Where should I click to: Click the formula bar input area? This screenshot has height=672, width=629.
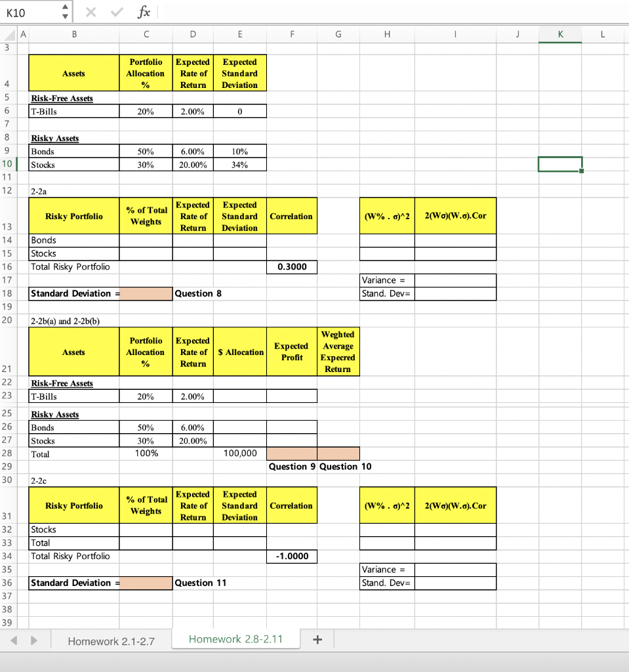click(392, 12)
